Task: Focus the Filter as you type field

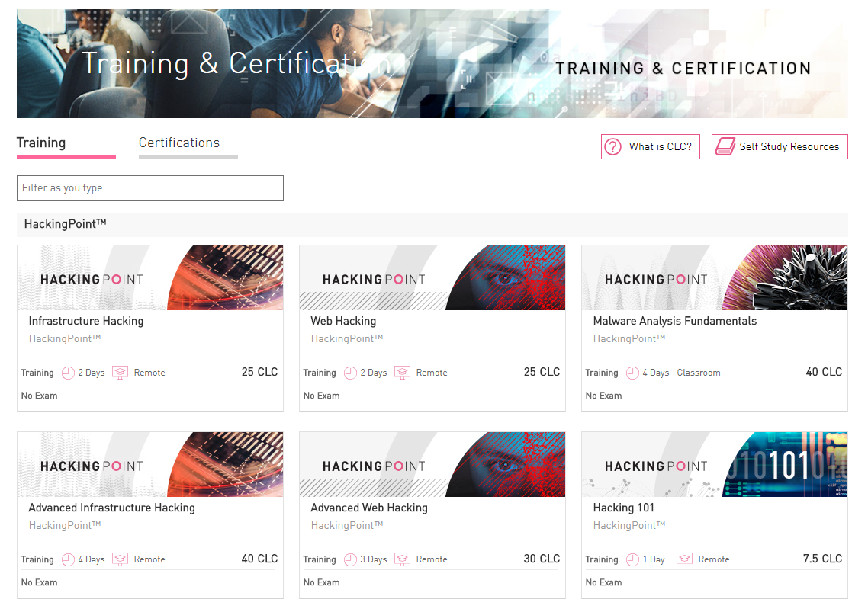Action: [x=150, y=188]
